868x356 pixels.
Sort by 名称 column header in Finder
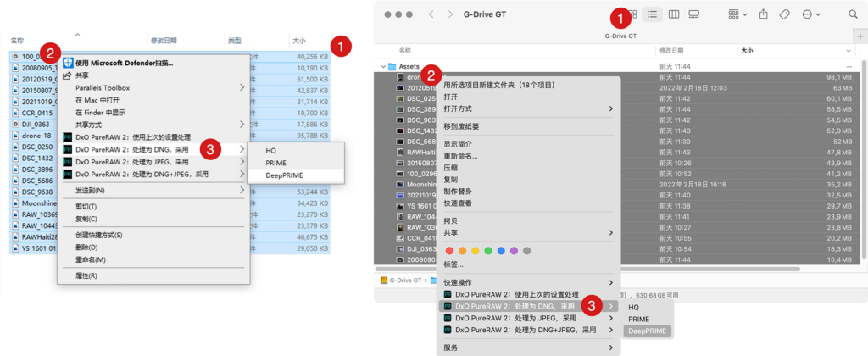[x=405, y=51]
